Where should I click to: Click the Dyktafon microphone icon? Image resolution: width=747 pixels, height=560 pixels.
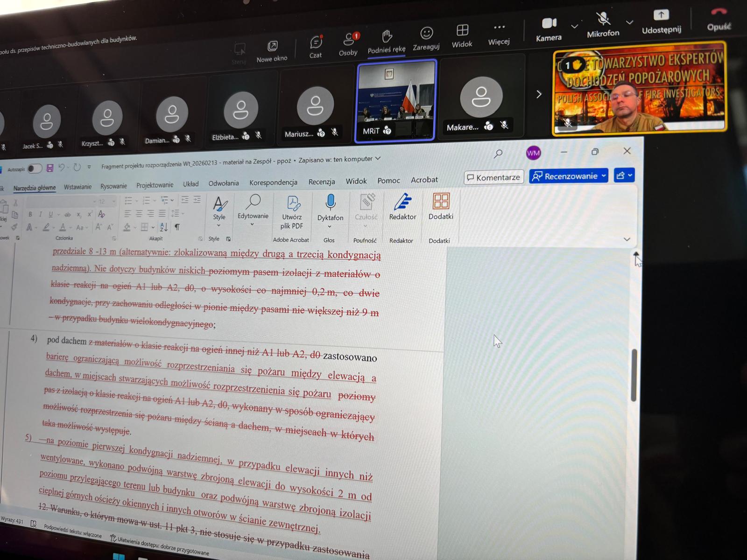click(331, 202)
